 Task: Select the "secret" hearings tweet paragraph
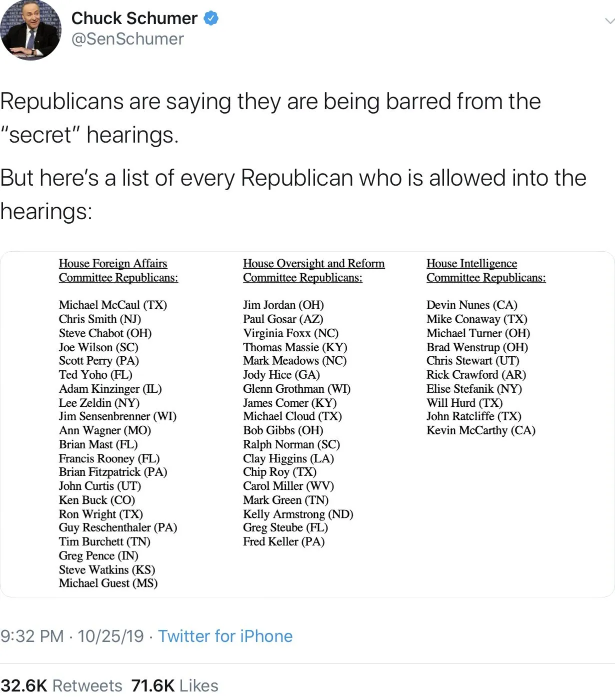[270, 118]
